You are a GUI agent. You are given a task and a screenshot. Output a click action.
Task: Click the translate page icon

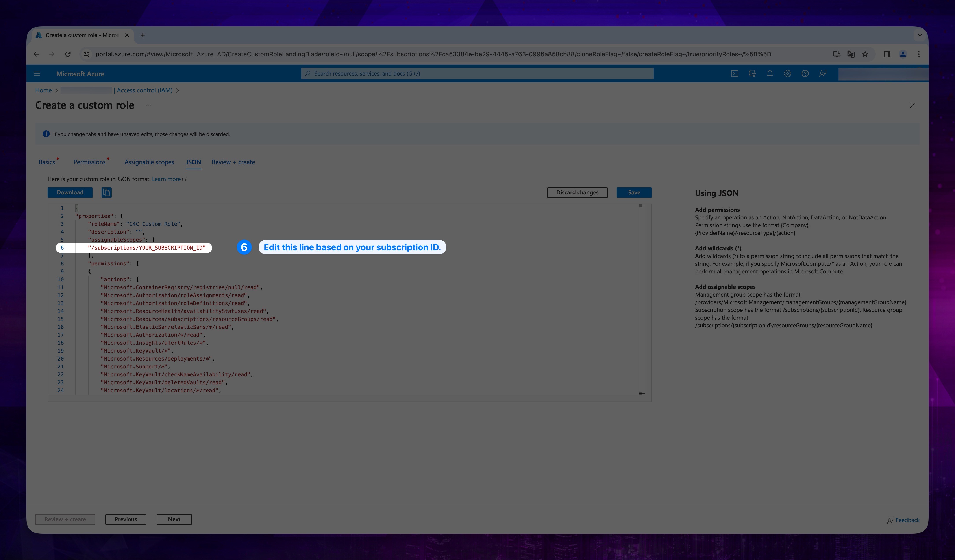[x=851, y=54]
